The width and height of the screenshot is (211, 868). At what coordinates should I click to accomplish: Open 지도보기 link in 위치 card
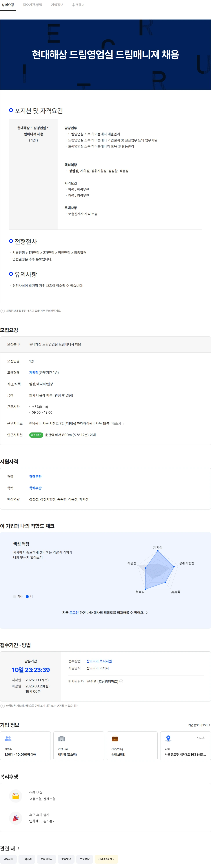coord(202,738)
